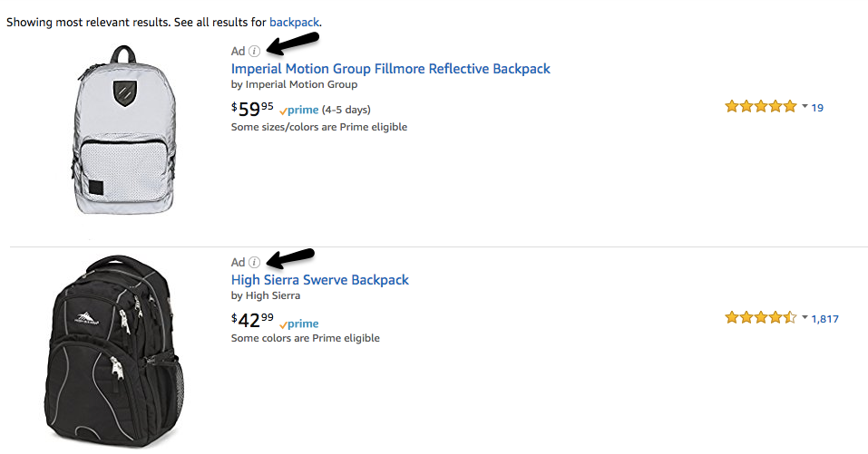Open the High Sierra Swerve Backpack listing
868x454 pixels.
pos(319,280)
